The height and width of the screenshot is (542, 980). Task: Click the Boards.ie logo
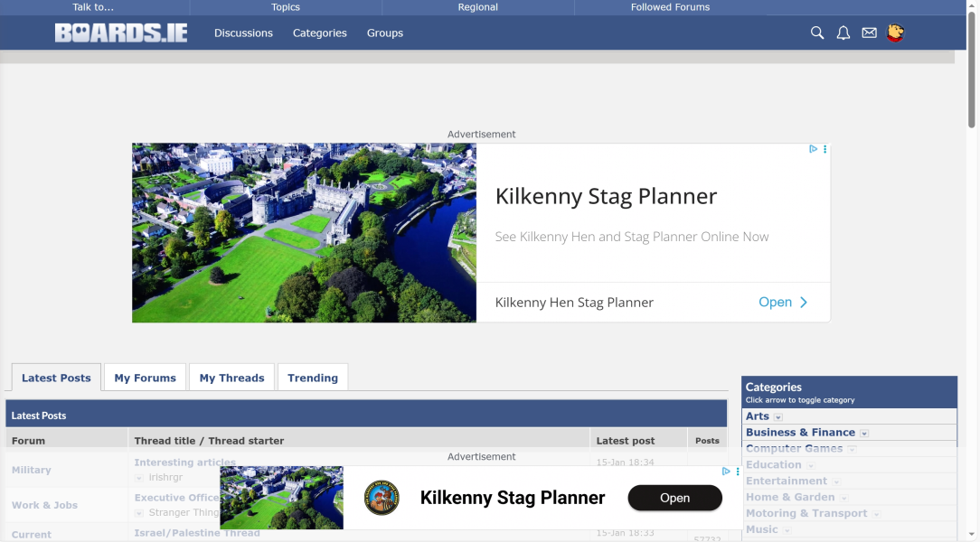pyautogui.click(x=120, y=33)
